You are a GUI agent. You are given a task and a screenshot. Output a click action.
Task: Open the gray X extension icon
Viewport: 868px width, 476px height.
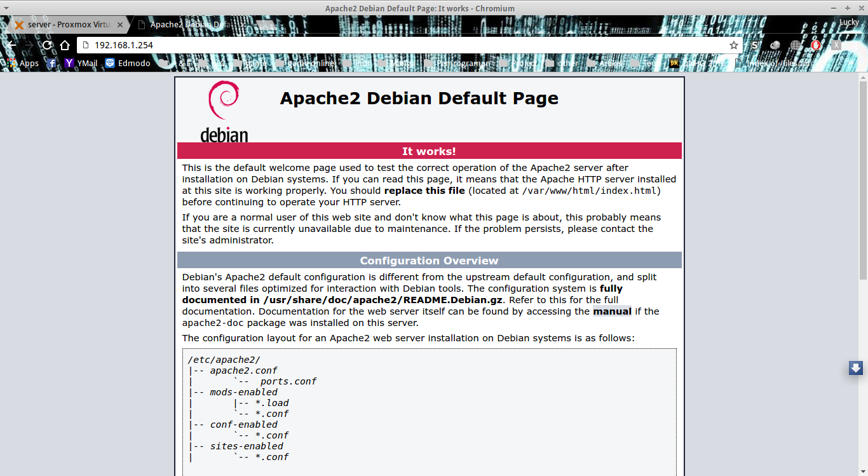tap(836, 45)
